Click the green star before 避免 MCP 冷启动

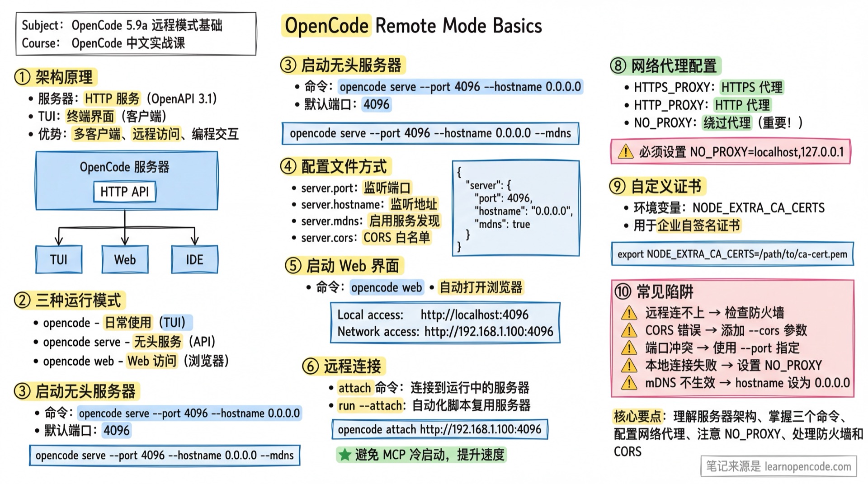click(x=345, y=455)
